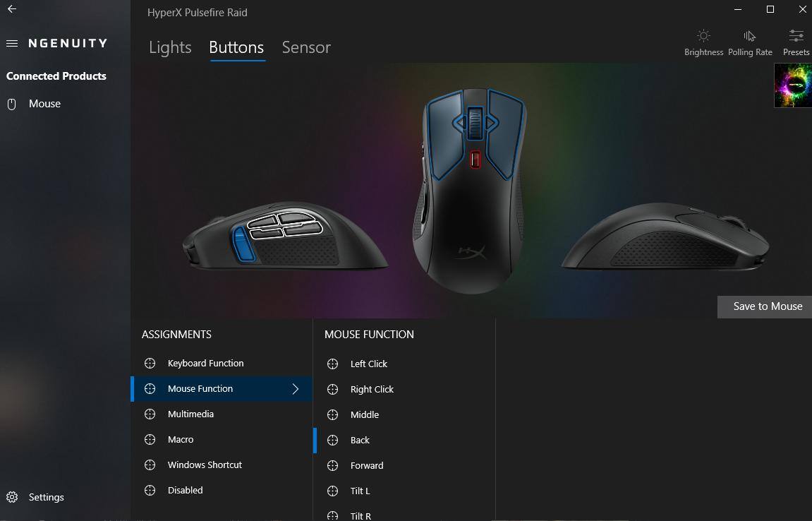
Task: Expand Mouse Function chevron arrow
Action: (x=295, y=389)
